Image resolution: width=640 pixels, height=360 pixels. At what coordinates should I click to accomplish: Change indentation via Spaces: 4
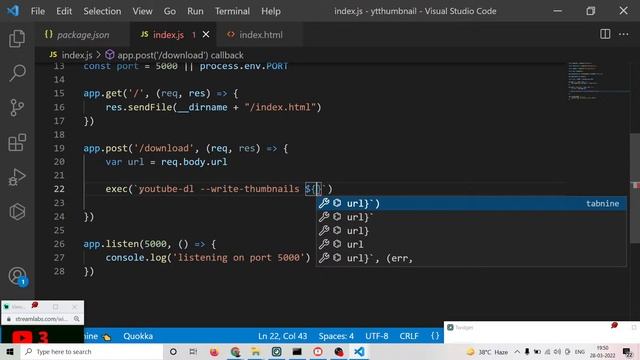click(336, 336)
